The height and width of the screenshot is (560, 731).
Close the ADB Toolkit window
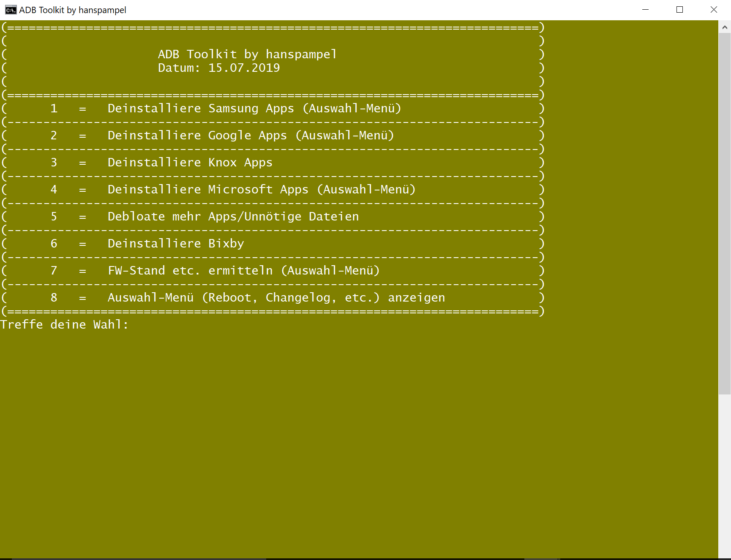click(714, 10)
